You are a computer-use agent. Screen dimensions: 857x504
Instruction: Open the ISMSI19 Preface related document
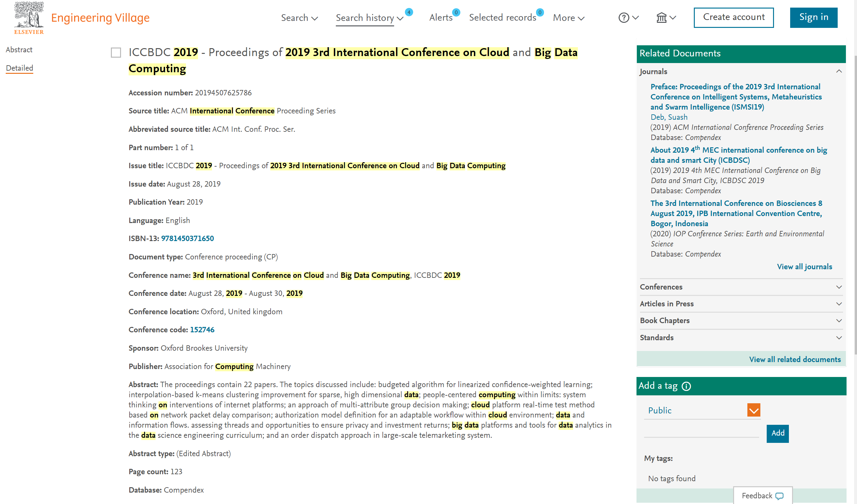point(736,97)
